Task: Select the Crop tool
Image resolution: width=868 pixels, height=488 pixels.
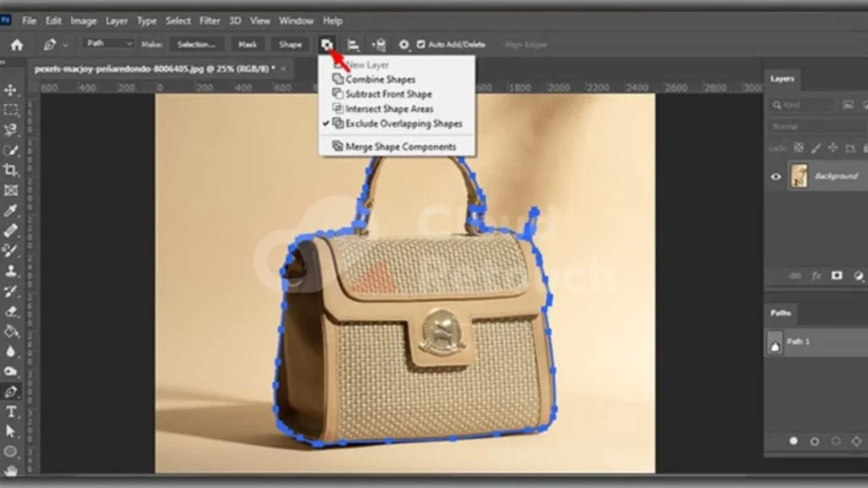Action: [11, 170]
